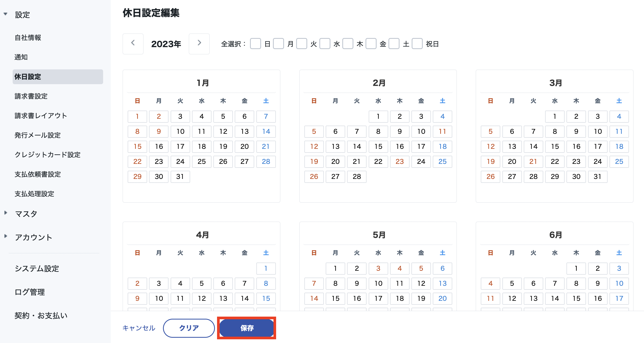
Task: Select 休日設定 in the sidebar
Action: (58, 77)
